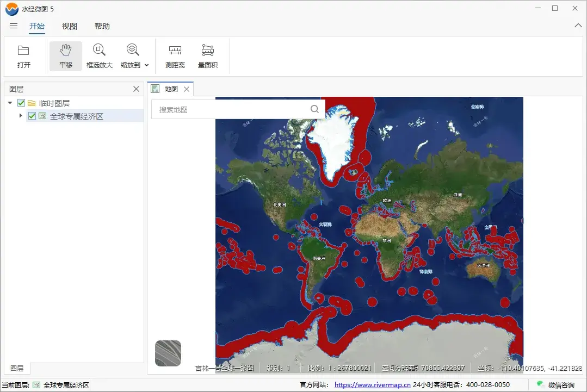
Task: Click the 图层 tab at panel bottom
Action: (17, 369)
